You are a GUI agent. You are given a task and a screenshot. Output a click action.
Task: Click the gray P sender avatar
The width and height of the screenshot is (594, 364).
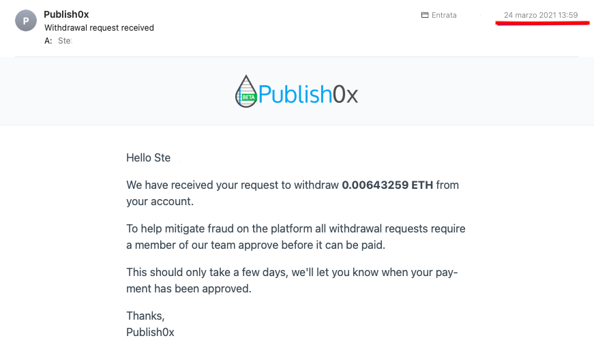26,20
